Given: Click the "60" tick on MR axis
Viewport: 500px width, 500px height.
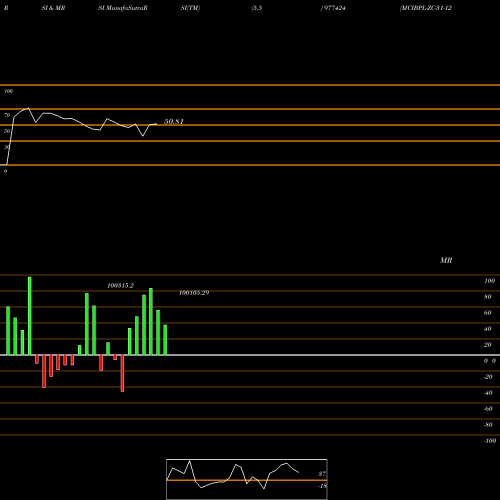Looking at the screenshot, I should (x=488, y=313).
